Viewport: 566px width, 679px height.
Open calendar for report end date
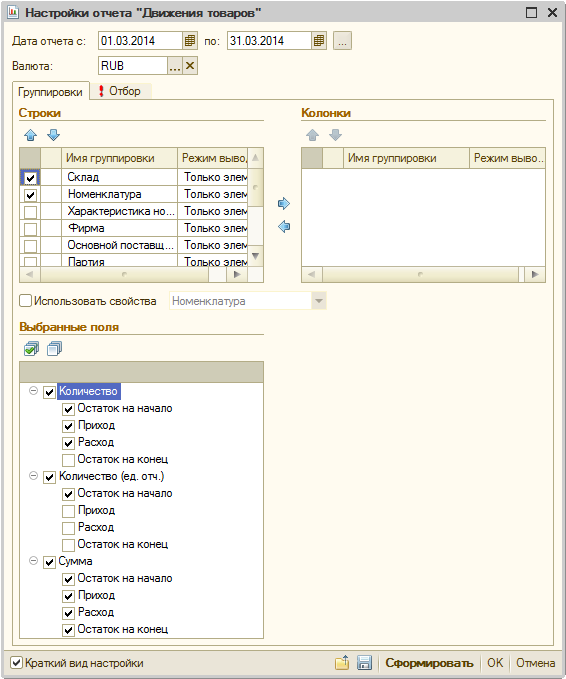(x=319, y=41)
